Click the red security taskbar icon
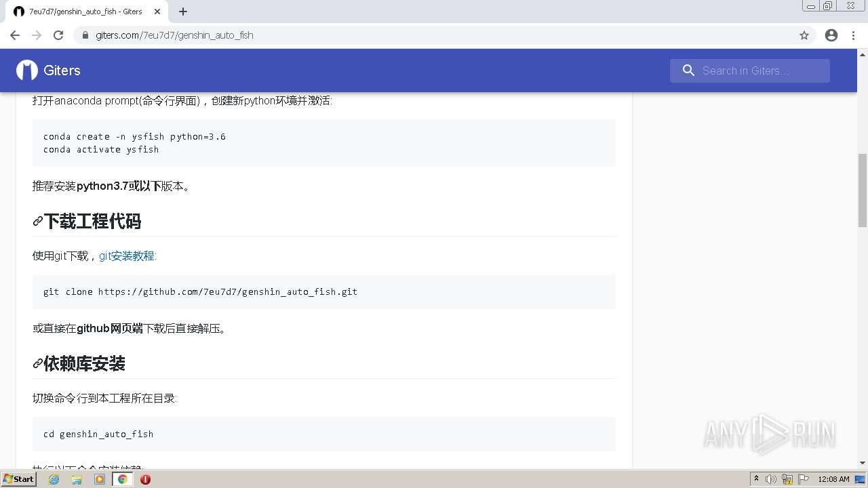868x488 pixels. 145,479
